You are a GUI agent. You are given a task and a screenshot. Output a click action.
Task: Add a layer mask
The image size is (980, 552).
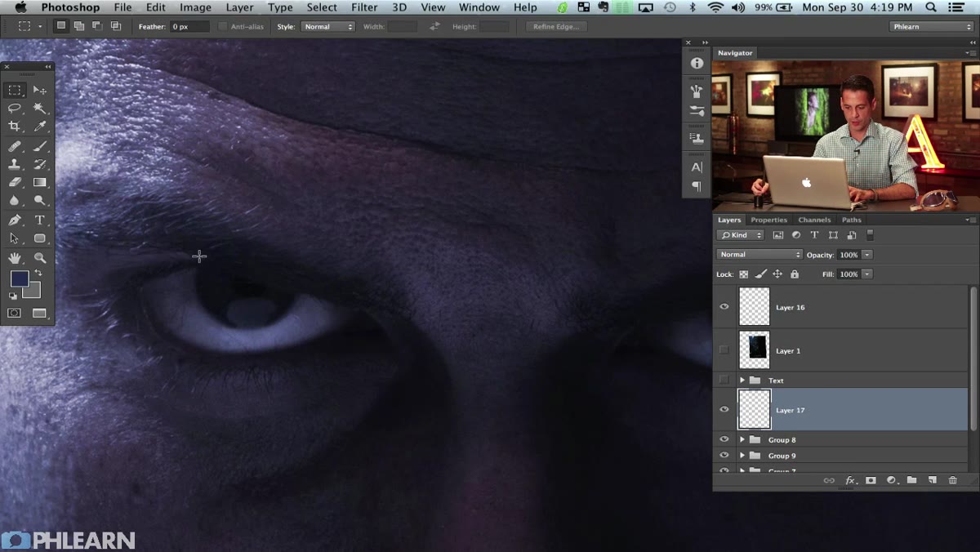pos(871,480)
